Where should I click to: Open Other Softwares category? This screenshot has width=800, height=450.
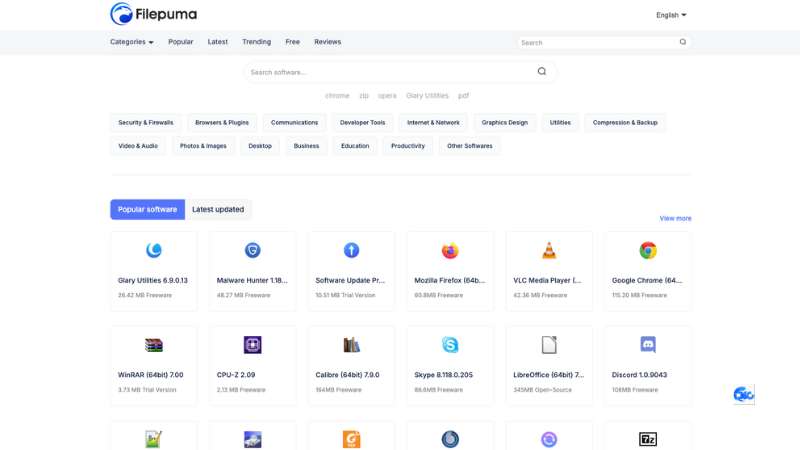(x=470, y=146)
